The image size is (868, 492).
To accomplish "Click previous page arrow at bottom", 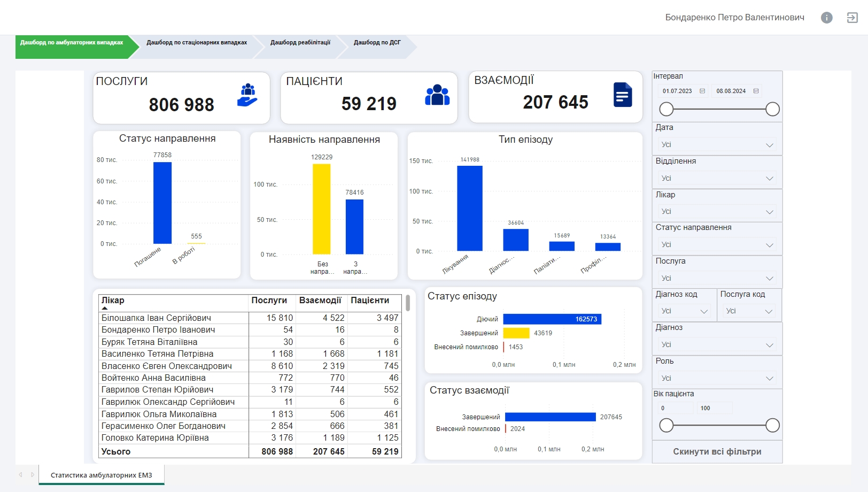I will [21, 474].
